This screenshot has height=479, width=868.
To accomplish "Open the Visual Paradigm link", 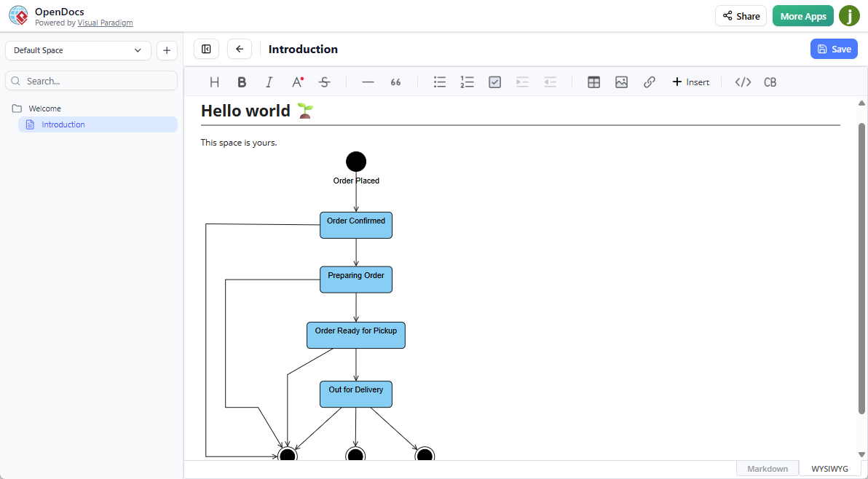I will (x=105, y=23).
